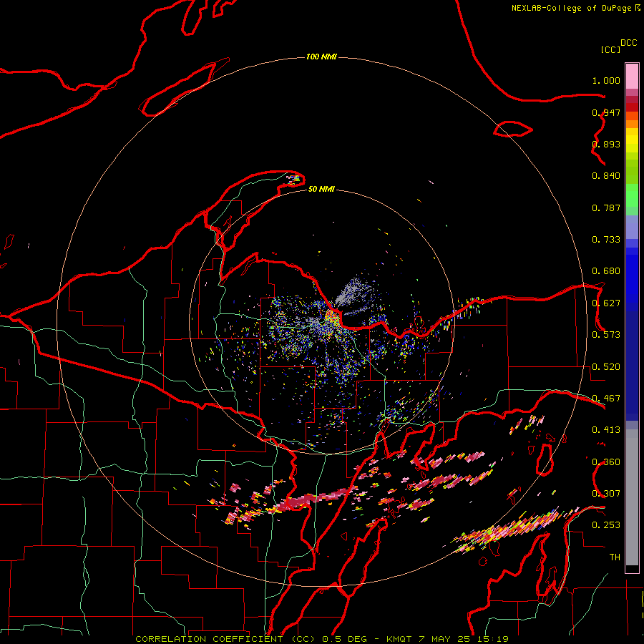Click the 1.000 scale value
This screenshot has height=644, width=644.
click(x=606, y=80)
